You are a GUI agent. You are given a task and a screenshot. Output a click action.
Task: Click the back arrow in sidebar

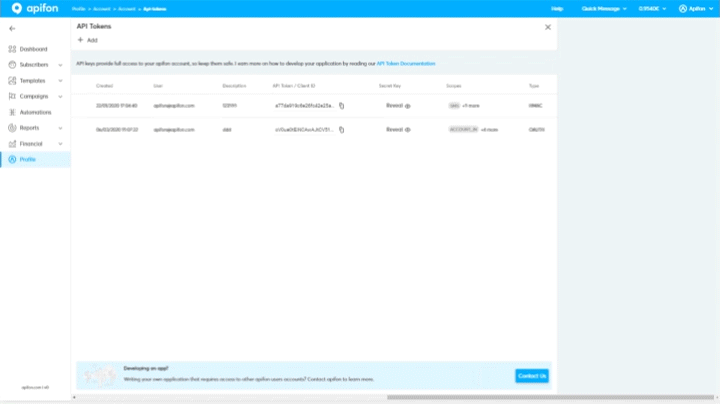pyautogui.click(x=12, y=28)
